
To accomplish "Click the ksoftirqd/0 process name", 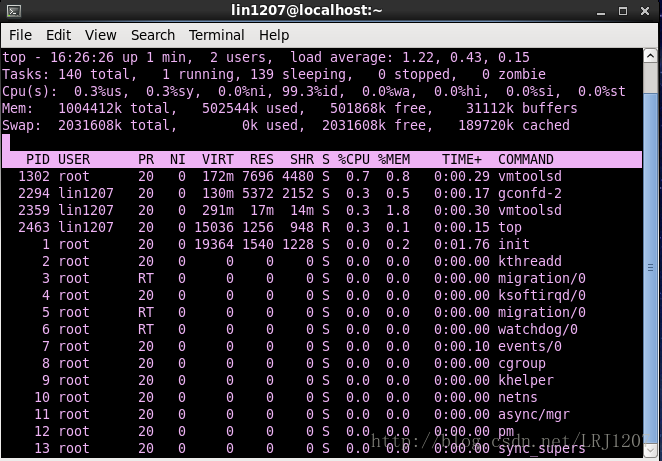I will (542, 295).
